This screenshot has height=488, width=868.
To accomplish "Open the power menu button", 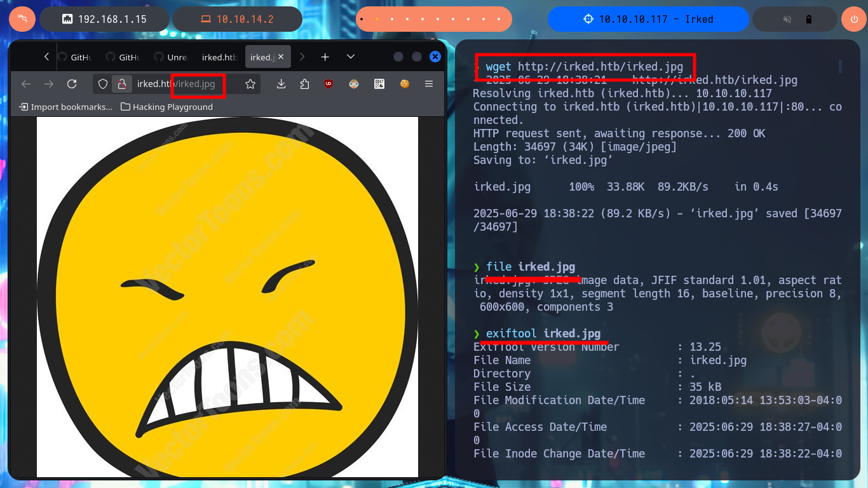I will (854, 19).
